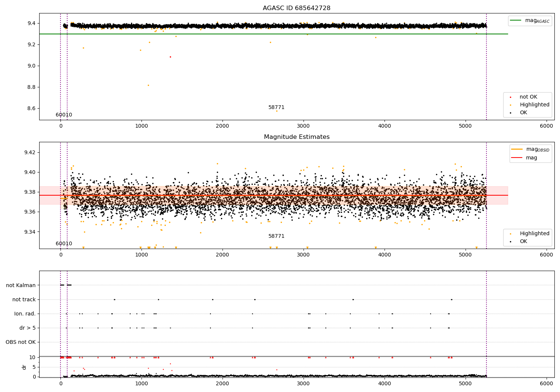The width and height of the screenshot is (560, 392).
Task: Click the "6000" x-axis tick under the top plot
Action: [x=547, y=126]
